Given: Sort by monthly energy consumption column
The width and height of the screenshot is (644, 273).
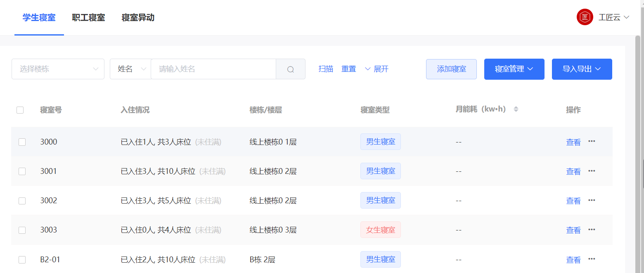Looking at the screenshot, I should click(516, 109).
